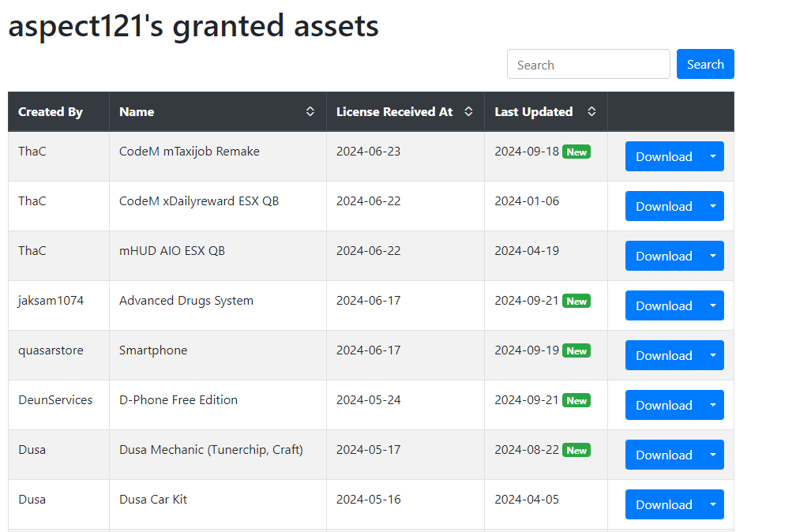Click the New badge beside 2024-09-19
The height and width of the screenshot is (532, 796).
point(576,350)
